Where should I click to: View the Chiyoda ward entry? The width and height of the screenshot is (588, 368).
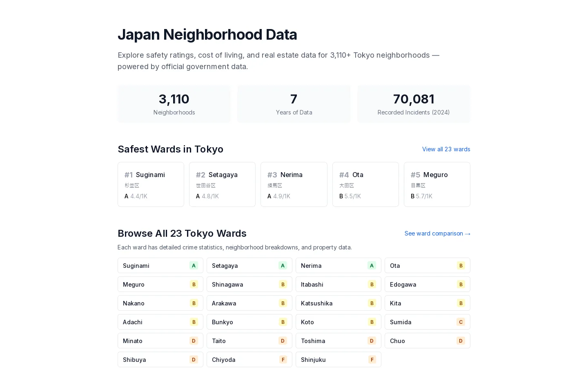(249, 359)
